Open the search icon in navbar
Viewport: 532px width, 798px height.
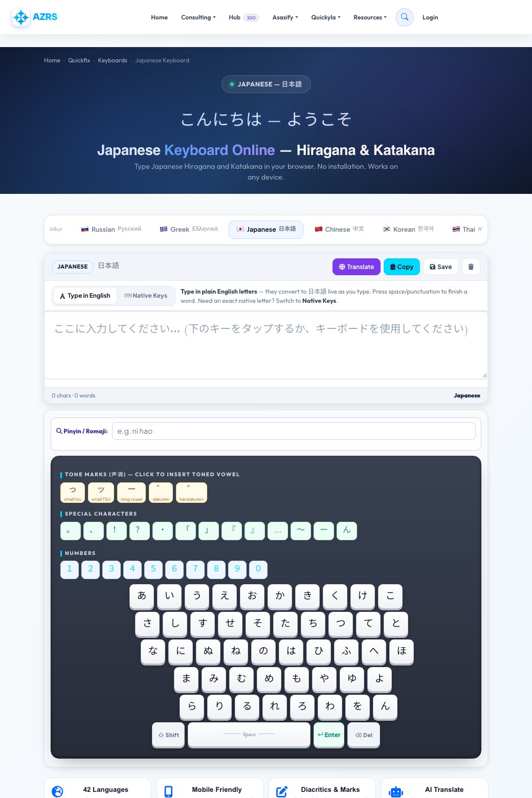(x=404, y=17)
